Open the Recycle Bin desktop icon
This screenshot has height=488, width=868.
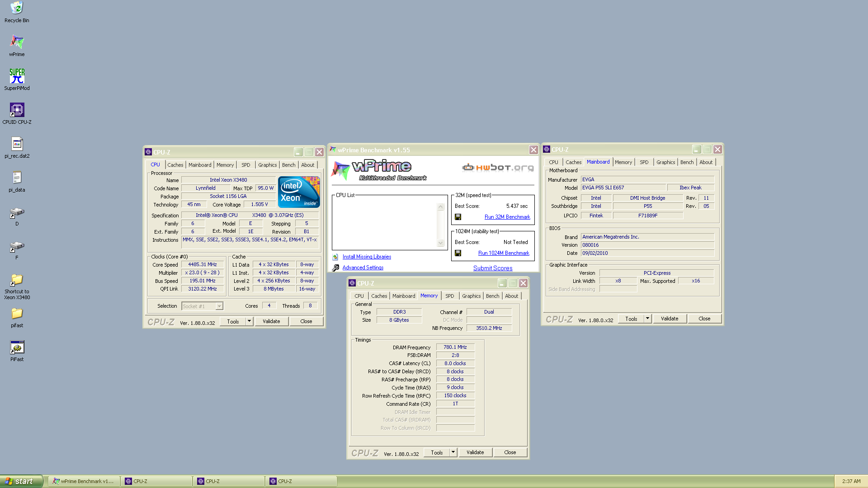pos(17,8)
